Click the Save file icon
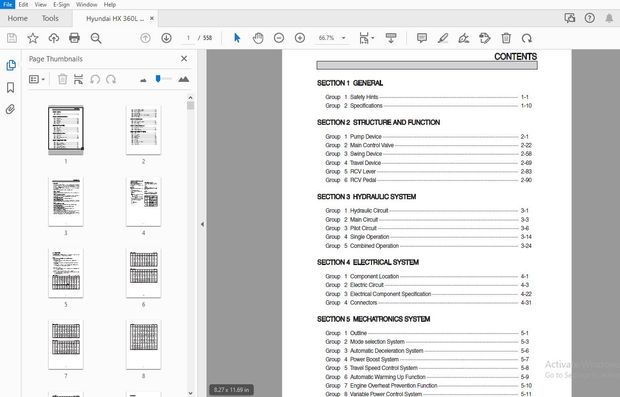 [12, 38]
